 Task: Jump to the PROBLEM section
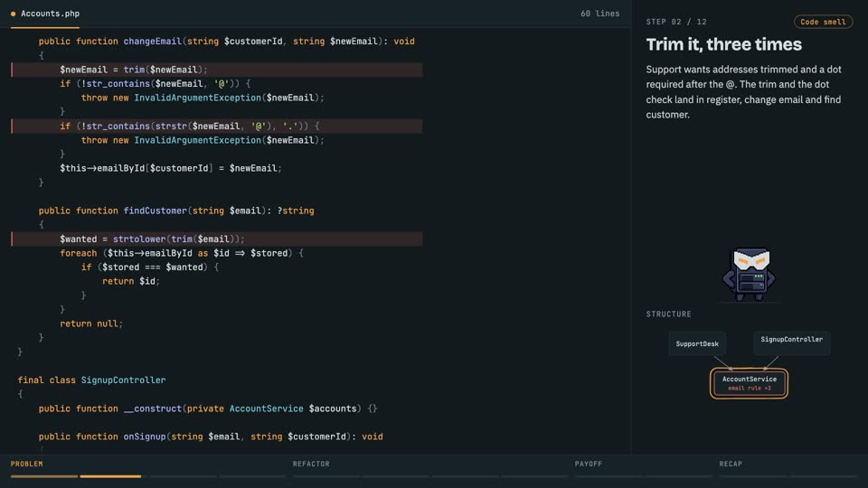click(x=26, y=464)
